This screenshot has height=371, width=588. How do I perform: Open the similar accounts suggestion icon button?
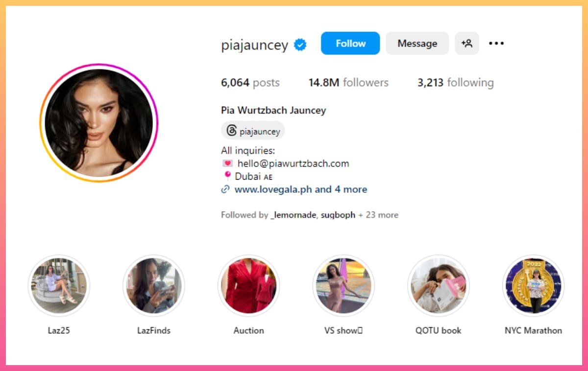coord(466,43)
